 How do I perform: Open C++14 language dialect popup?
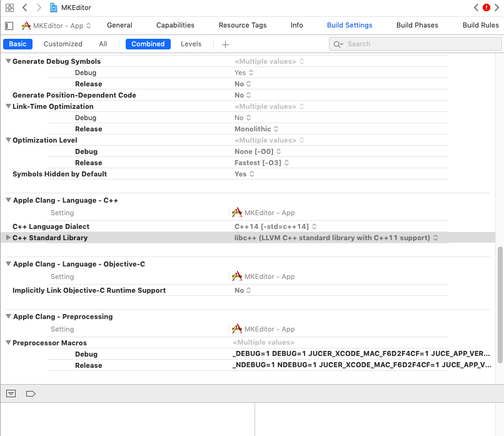click(x=276, y=226)
